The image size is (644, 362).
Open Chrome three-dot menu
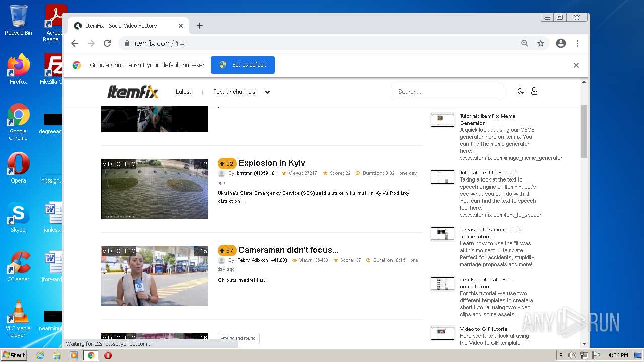[x=577, y=43]
